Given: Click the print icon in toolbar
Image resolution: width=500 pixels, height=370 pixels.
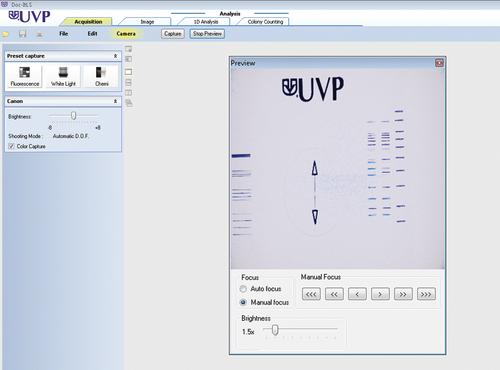Looking at the screenshot, I should [39, 34].
